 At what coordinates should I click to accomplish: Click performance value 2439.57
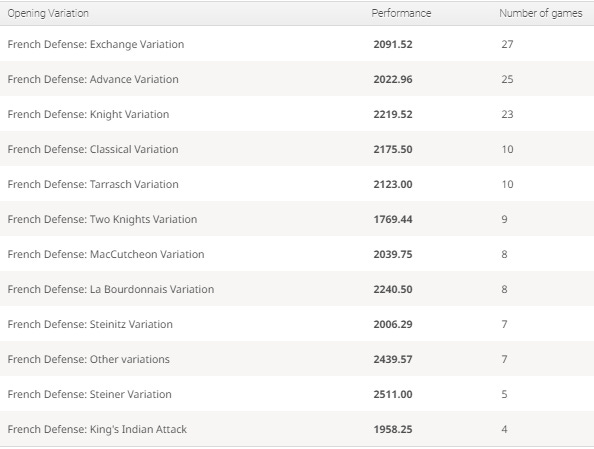pos(393,359)
